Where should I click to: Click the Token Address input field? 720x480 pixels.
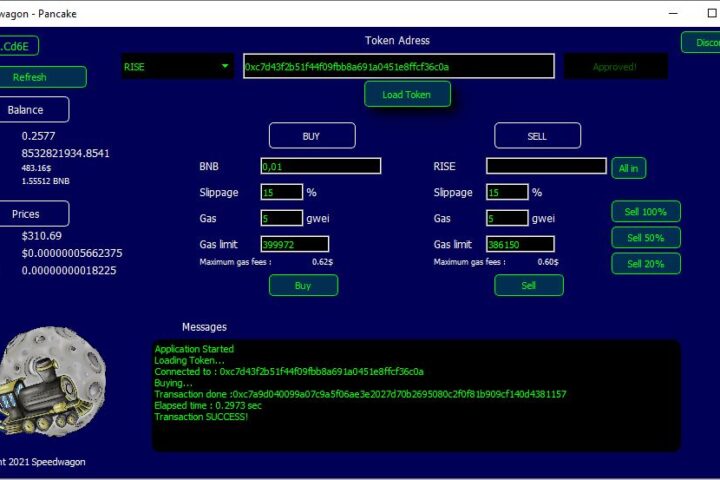point(399,67)
